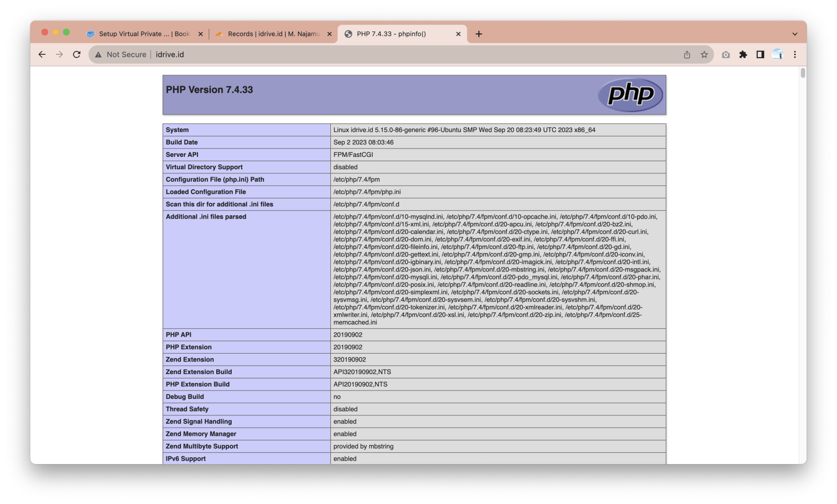Open the profile avatar menu
Screen dimensions: 837x504
point(778,54)
